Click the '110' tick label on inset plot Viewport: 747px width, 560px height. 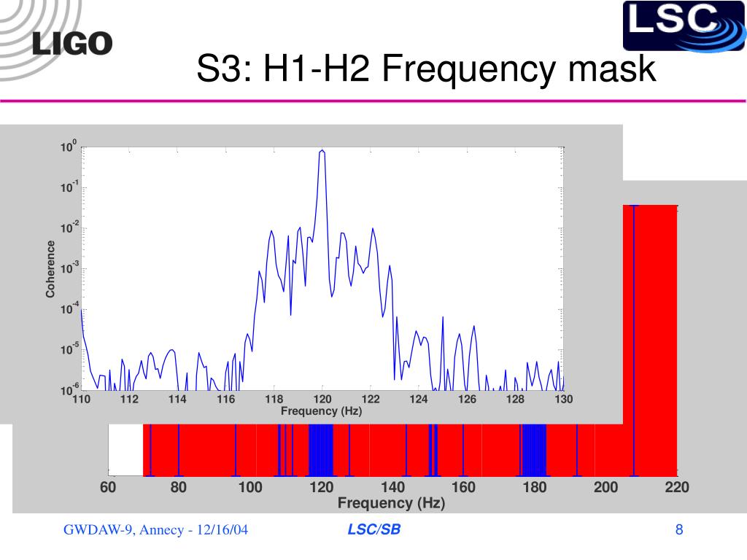pyautogui.click(x=81, y=399)
